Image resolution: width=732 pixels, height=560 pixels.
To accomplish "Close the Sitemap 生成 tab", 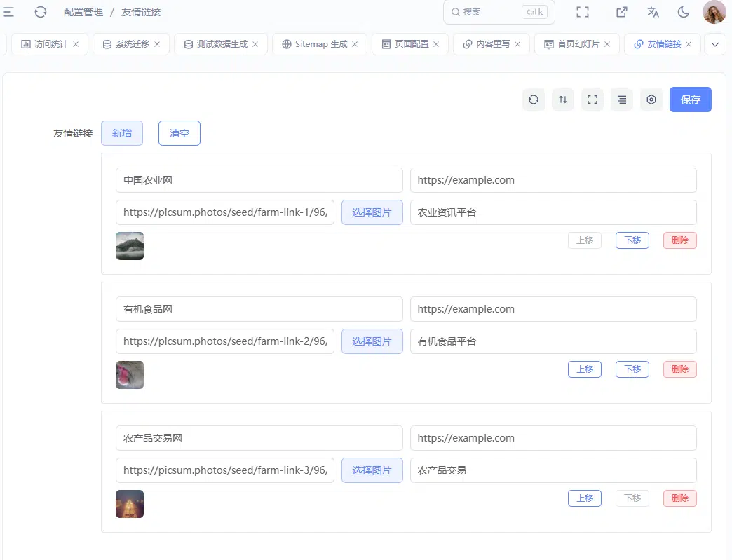I will pyautogui.click(x=355, y=44).
